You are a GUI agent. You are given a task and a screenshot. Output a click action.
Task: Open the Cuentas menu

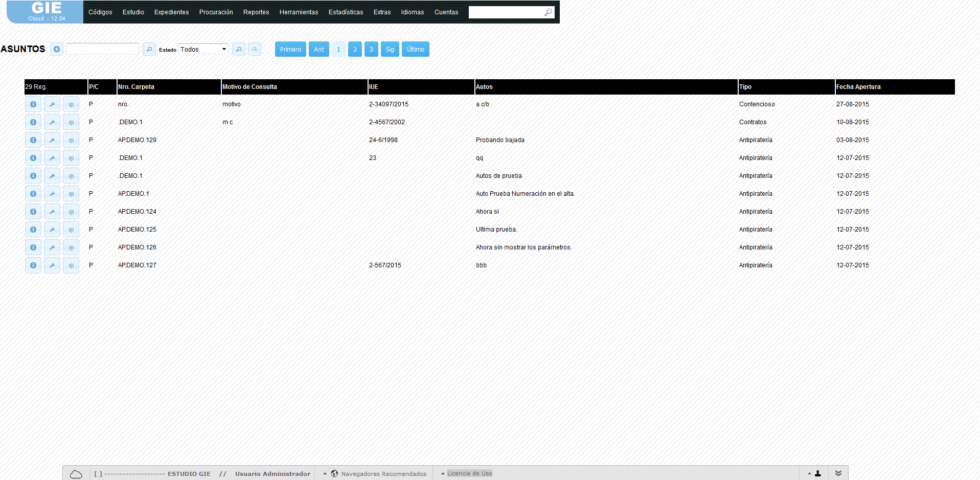[x=446, y=12]
